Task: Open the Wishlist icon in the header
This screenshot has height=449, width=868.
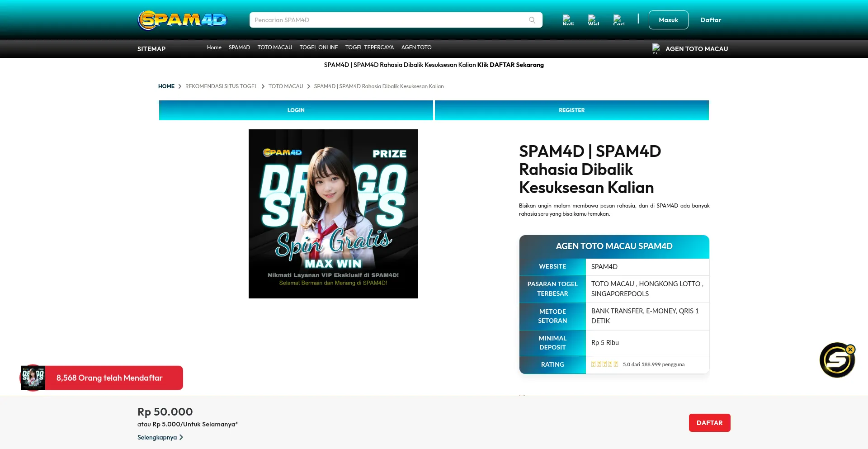Action: (x=593, y=20)
